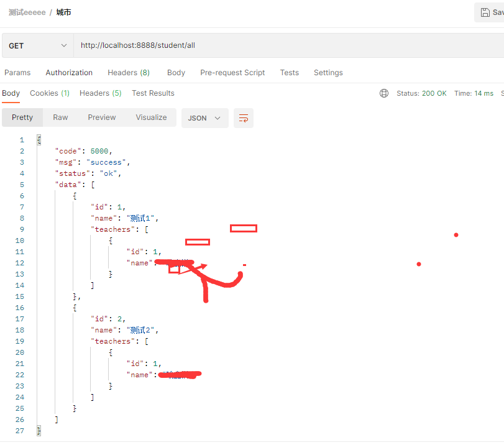Click the "name": "测试1" line

[x=125, y=218]
